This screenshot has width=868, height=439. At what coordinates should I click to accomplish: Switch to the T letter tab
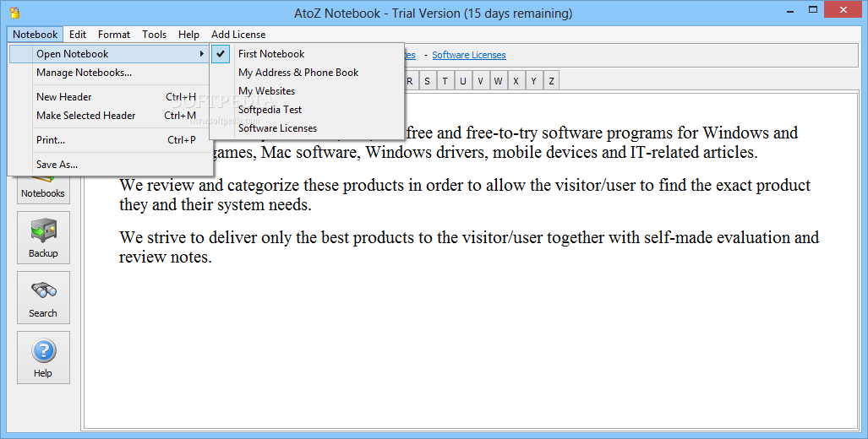pyautogui.click(x=445, y=81)
